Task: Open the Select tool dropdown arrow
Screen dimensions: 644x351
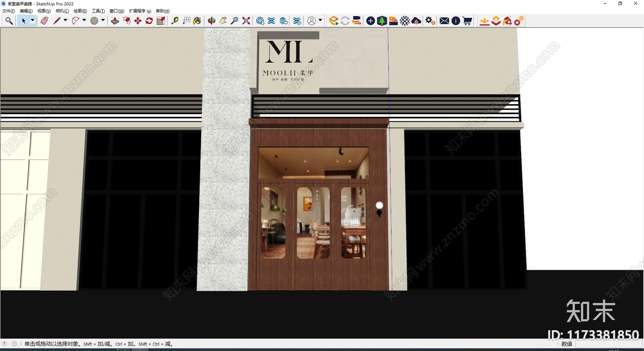Action: pyautogui.click(x=33, y=21)
